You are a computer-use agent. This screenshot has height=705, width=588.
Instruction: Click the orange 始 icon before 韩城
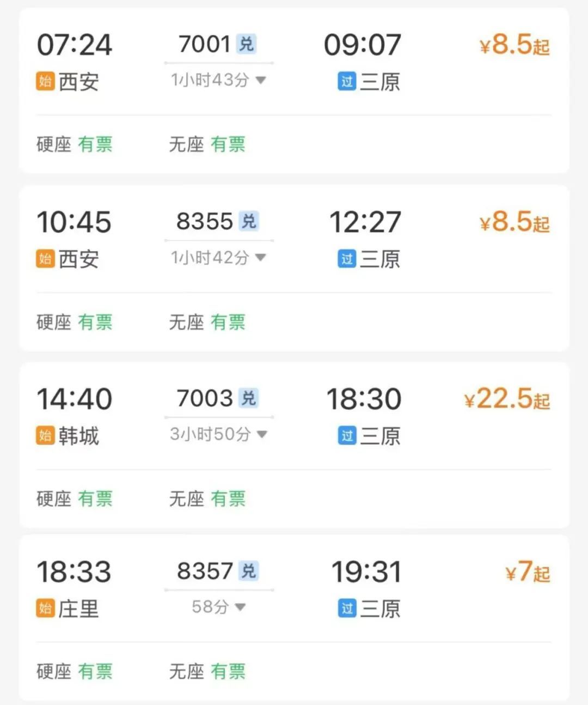click(45, 436)
